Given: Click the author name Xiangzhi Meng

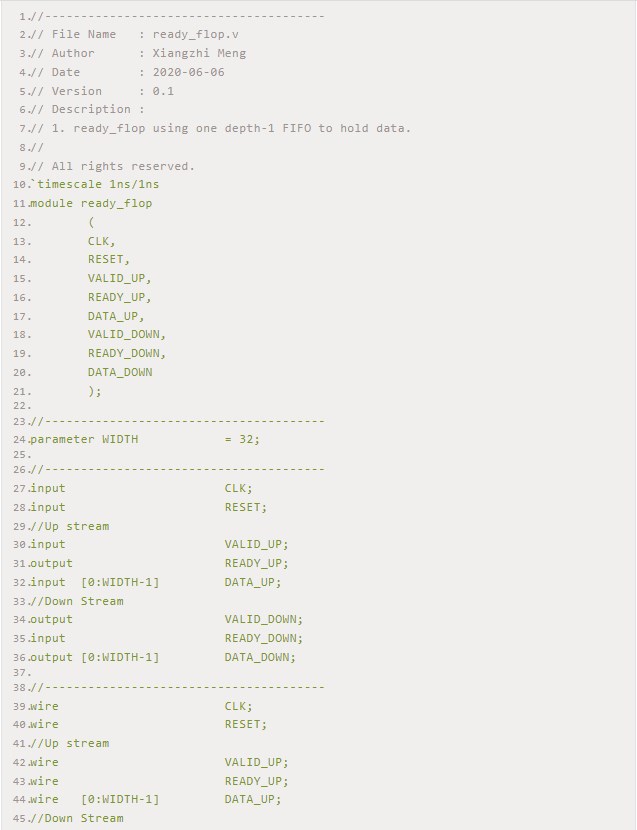Looking at the screenshot, I should pyautogui.click(x=199, y=53).
